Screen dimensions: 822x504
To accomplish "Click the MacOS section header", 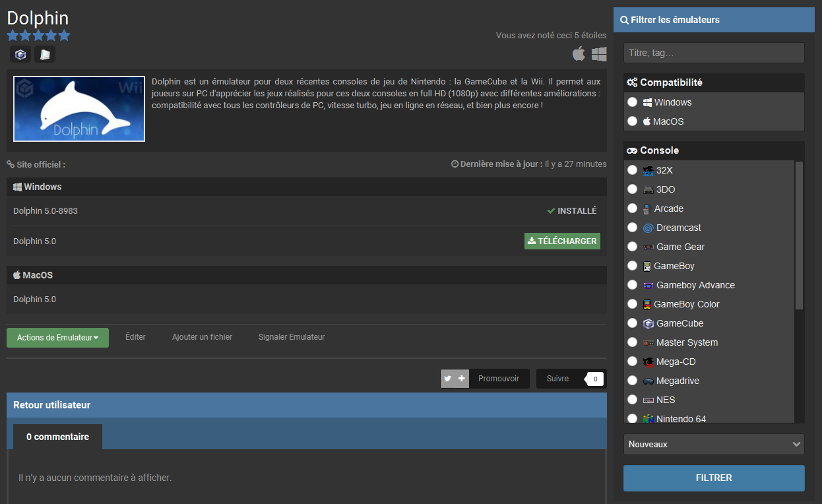I will [307, 275].
